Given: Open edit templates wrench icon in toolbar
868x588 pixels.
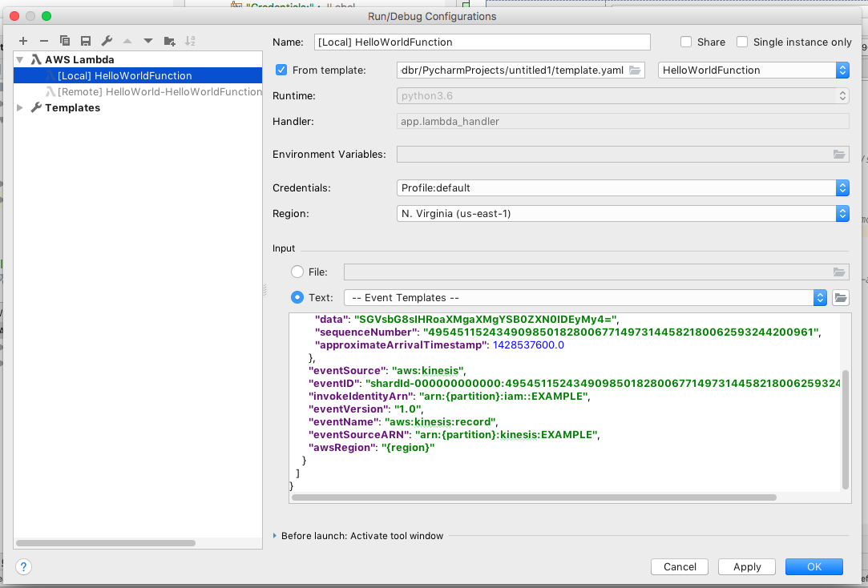Looking at the screenshot, I should click(107, 41).
